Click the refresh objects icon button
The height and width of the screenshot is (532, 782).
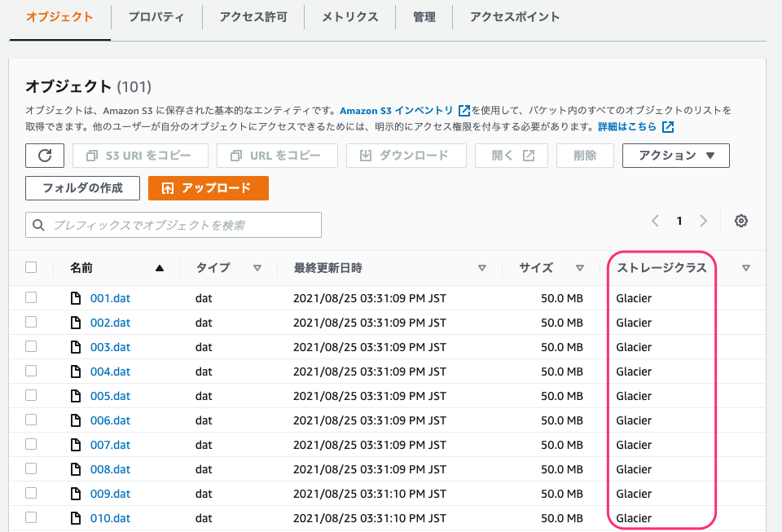45,156
